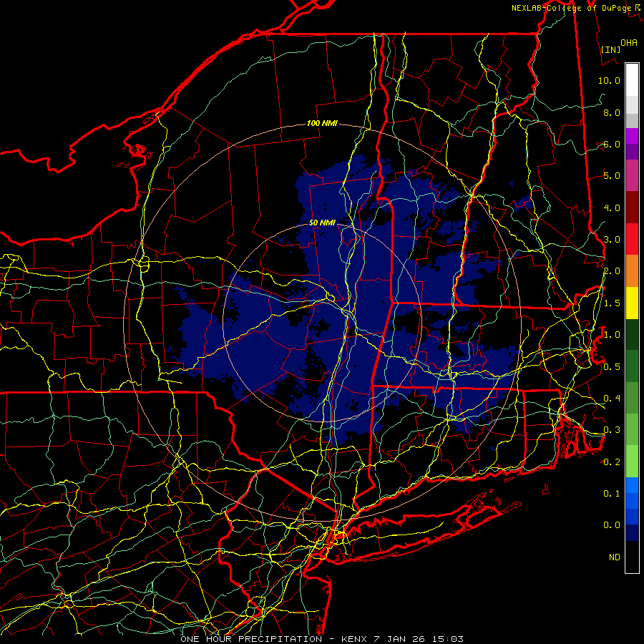Pick the orange legend swatch near 2.0
This screenshot has height=644, width=644.
[x=632, y=271]
